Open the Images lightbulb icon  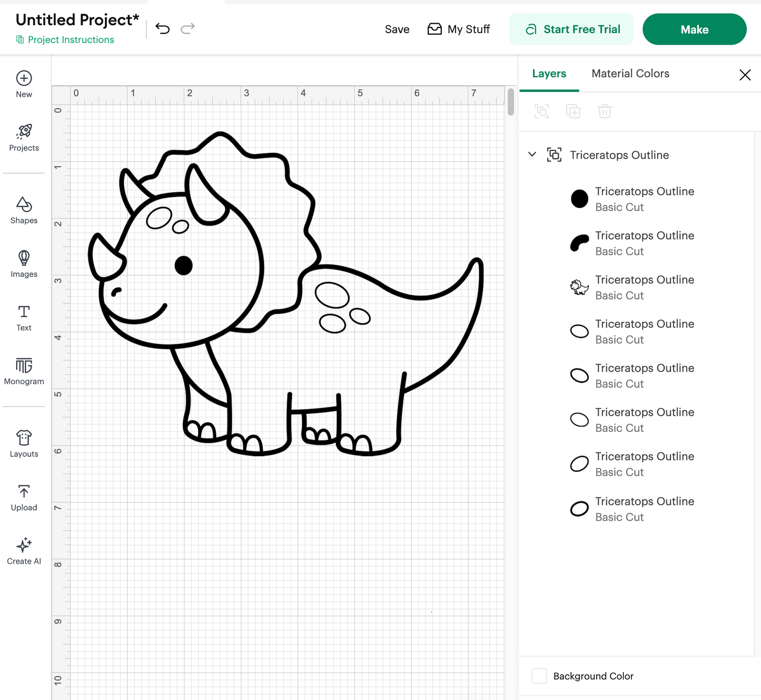click(x=24, y=258)
